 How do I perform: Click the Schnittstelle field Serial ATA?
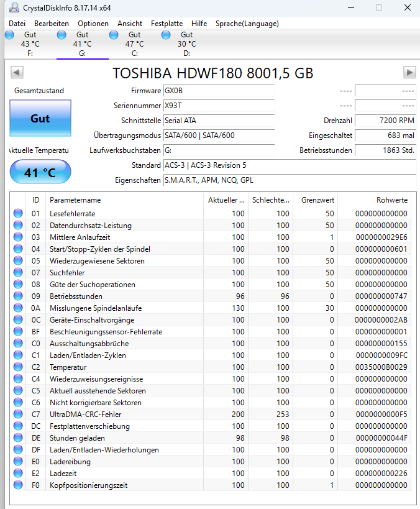(219, 121)
